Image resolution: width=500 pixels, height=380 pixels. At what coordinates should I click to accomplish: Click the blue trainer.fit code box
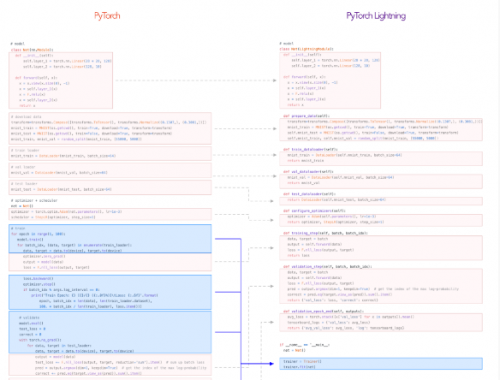coord(381,364)
